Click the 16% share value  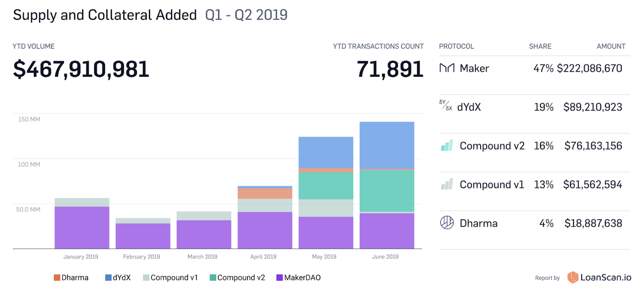[x=544, y=146]
